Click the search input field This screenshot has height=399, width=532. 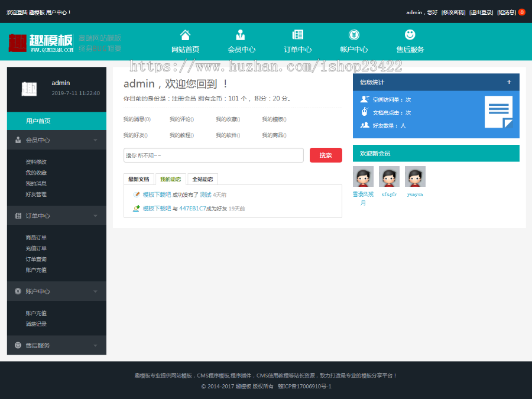click(213, 155)
